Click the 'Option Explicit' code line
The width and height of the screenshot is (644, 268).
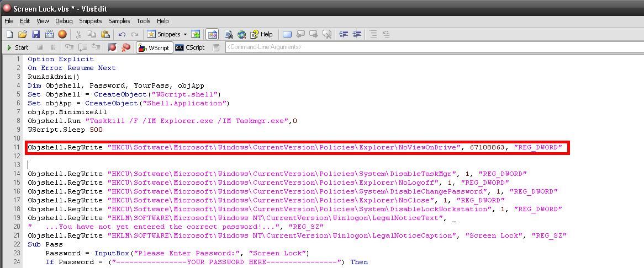pos(60,59)
